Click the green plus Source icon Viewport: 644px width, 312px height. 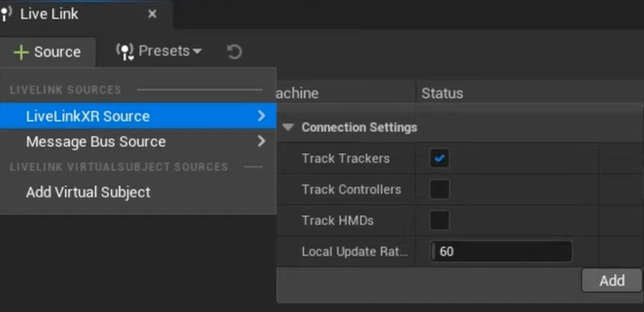pos(21,52)
